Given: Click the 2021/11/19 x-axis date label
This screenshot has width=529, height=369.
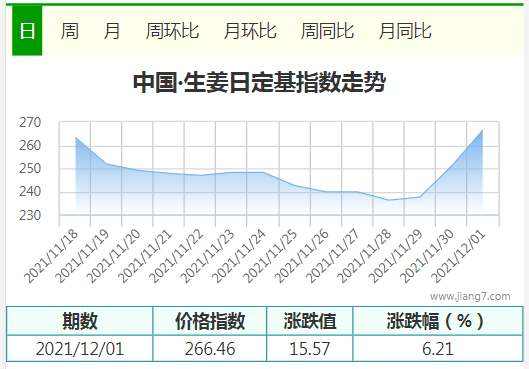Looking at the screenshot, I should pyautogui.click(x=82, y=256).
